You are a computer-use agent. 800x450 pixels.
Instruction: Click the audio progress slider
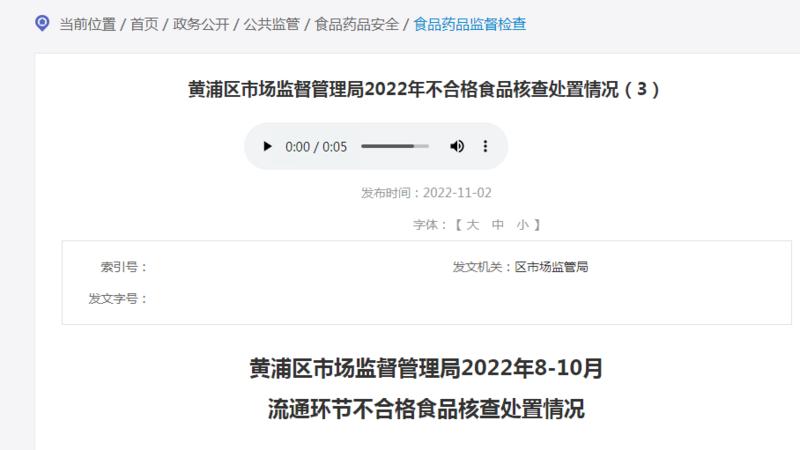pyautogui.click(x=395, y=146)
